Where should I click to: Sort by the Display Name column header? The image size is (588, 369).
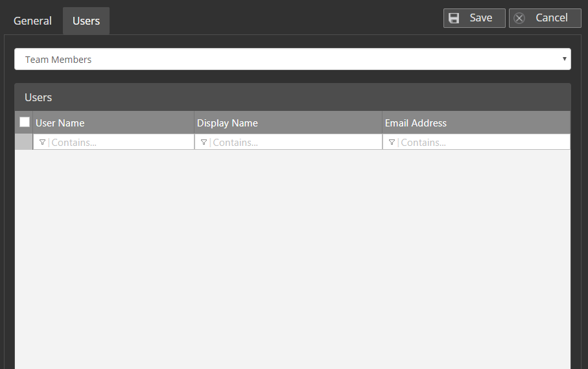click(288, 123)
